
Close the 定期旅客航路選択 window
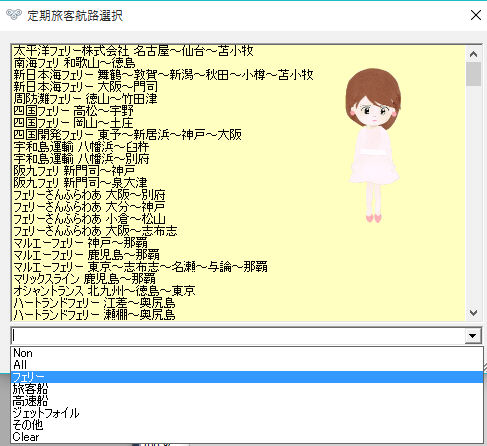[476, 15]
